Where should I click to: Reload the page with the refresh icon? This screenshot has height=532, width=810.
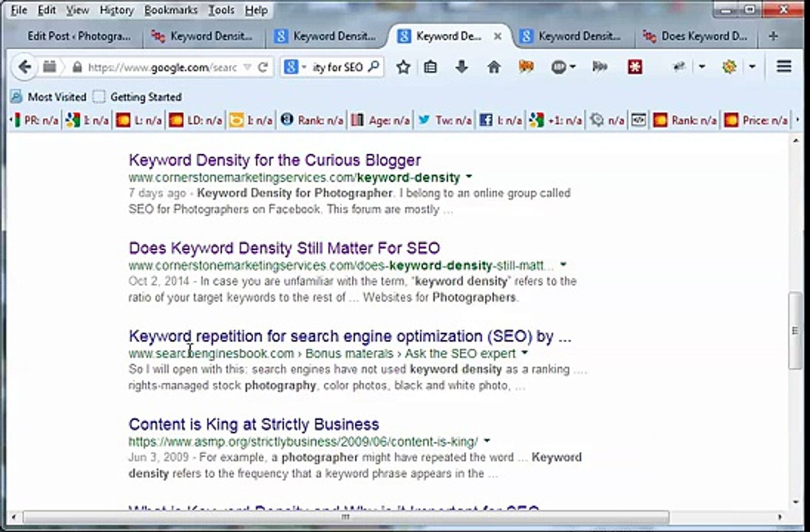263,67
